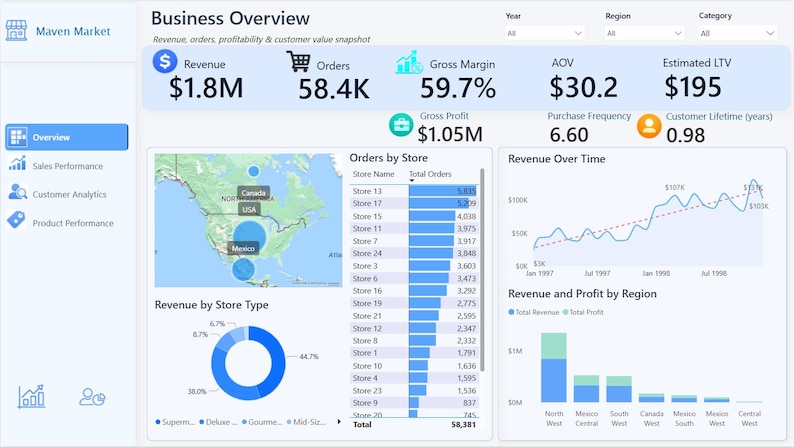This screenshot has width=794, height=447.
Task: Go to the Customer Analytics page
Action: click(x=67, y=194)
